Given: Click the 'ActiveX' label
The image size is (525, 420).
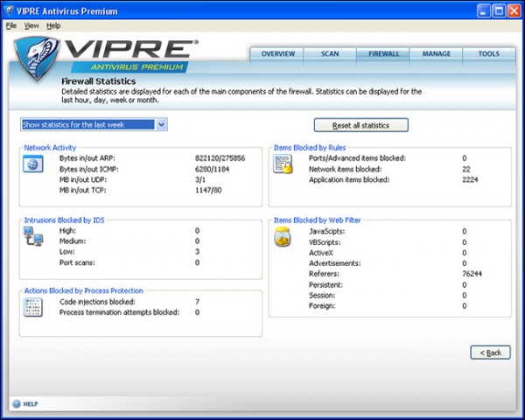Looking at the screenshot, I should (x=321, y=253).
